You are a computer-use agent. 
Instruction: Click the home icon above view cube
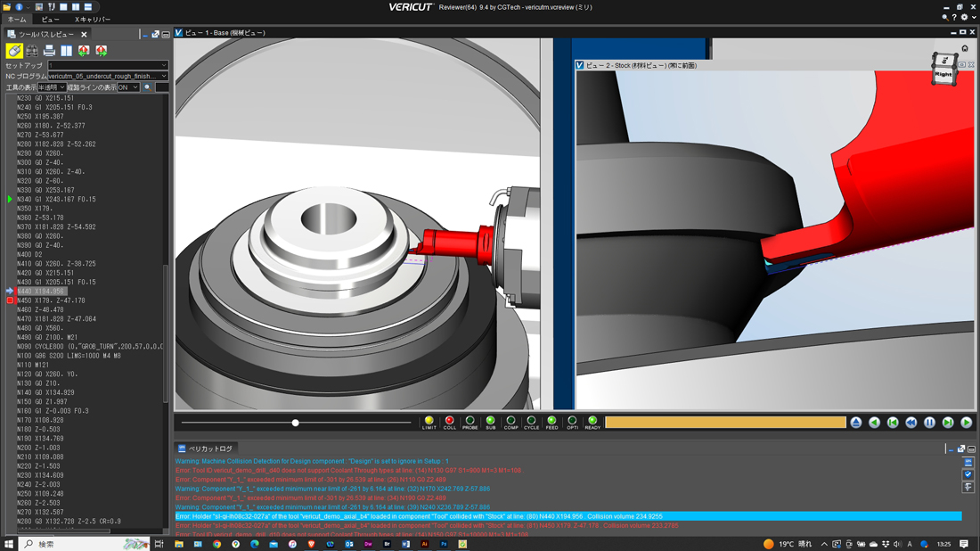pos(965,48)
